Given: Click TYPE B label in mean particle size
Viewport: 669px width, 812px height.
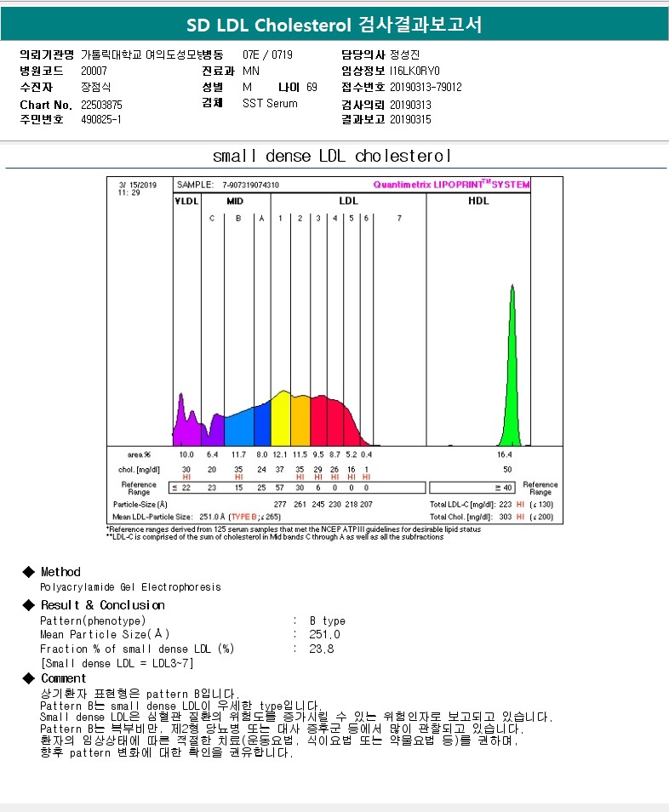Looking at the screenshot, I should point(244,517).
